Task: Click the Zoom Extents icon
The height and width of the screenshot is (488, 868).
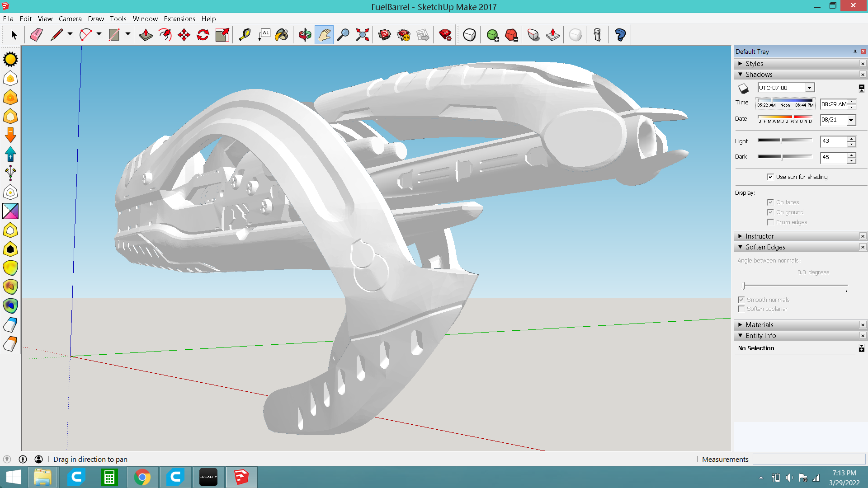Action: 362,35
